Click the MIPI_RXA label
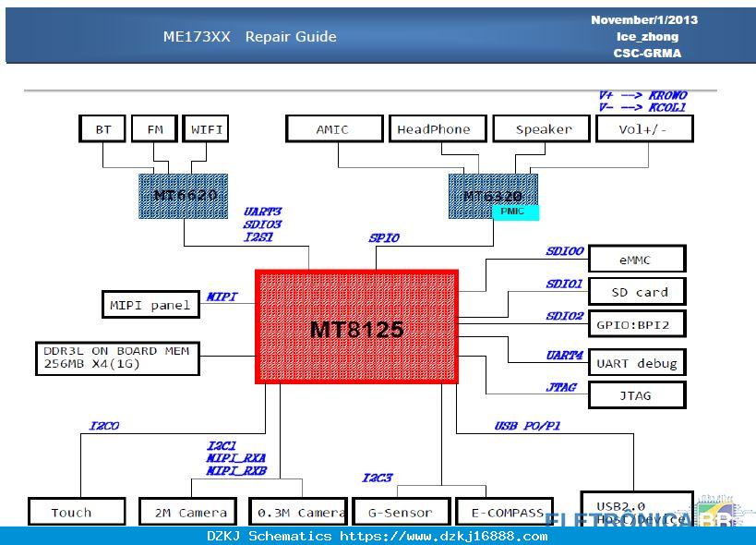The height and width of the screenshot is (545, 756). tap(235, 458)
